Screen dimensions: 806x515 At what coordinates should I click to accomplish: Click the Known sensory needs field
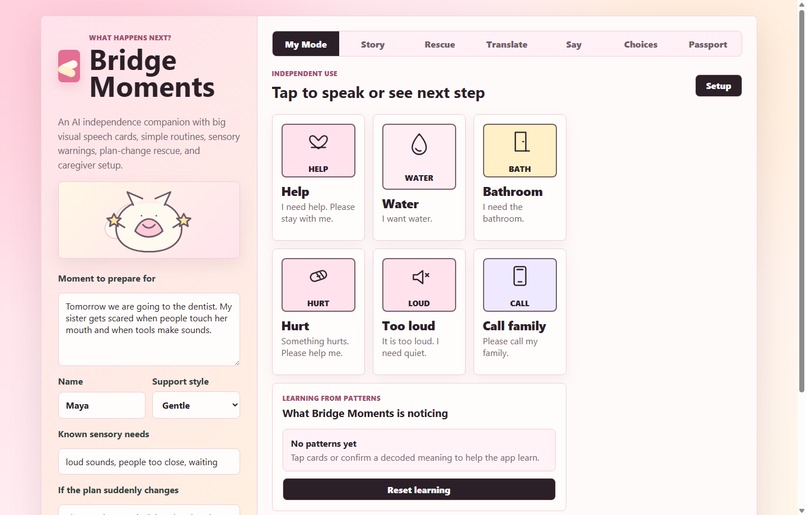click(x=149, y=462)
